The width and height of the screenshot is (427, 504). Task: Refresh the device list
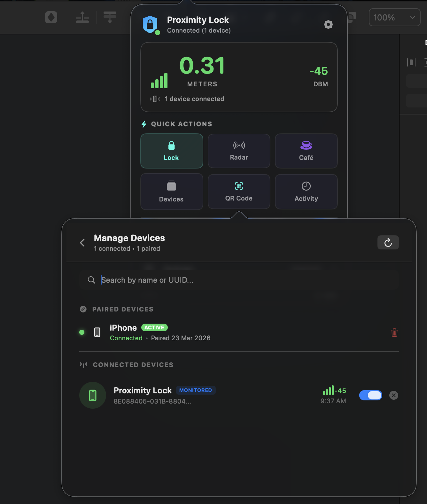click(388, 243)
